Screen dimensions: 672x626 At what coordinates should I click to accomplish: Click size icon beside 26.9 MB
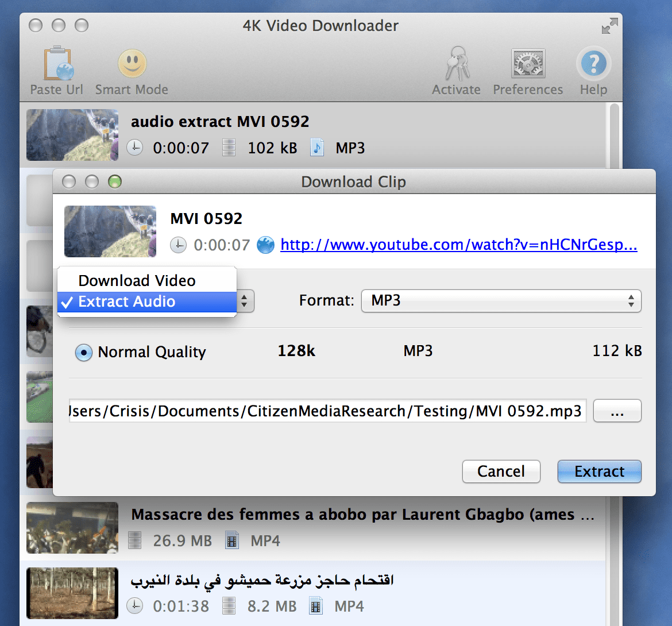[x=134, y=540]
